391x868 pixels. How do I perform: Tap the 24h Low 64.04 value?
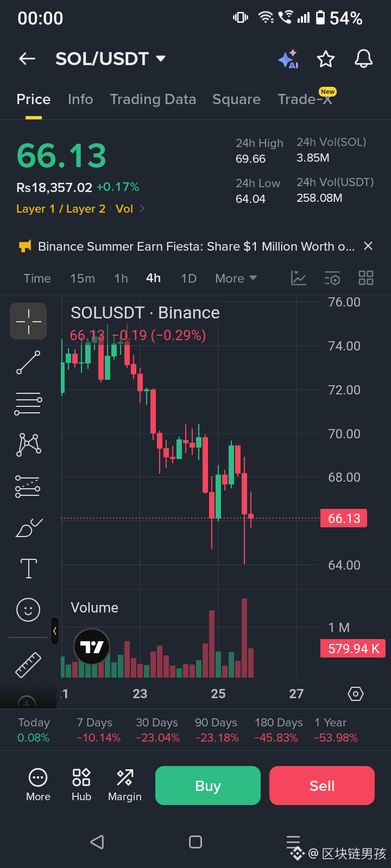(x=250, y=199)
